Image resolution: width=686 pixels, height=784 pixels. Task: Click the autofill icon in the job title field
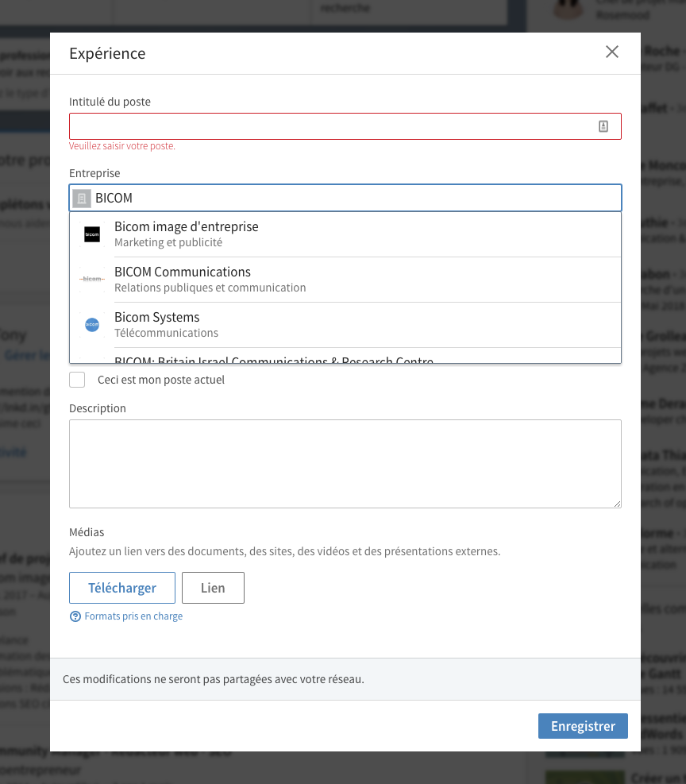click(x=603, y=126)
